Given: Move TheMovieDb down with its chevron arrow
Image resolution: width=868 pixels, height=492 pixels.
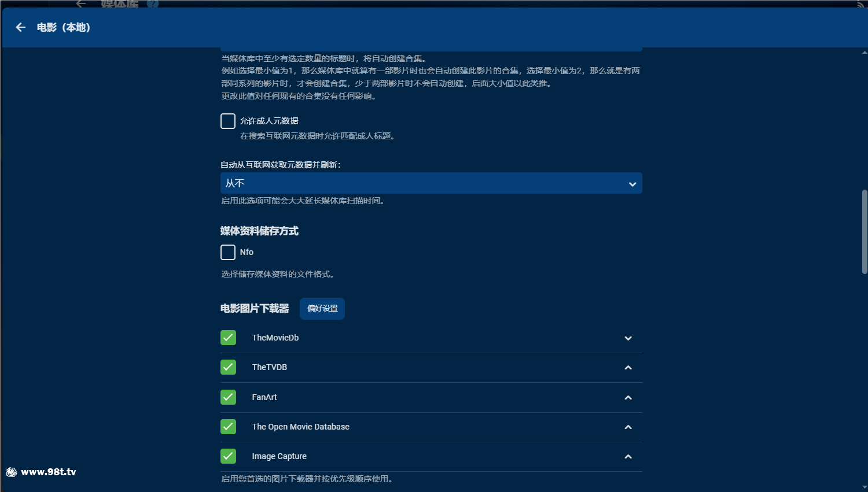Looking at the screenshot, I should coord(628,338).
